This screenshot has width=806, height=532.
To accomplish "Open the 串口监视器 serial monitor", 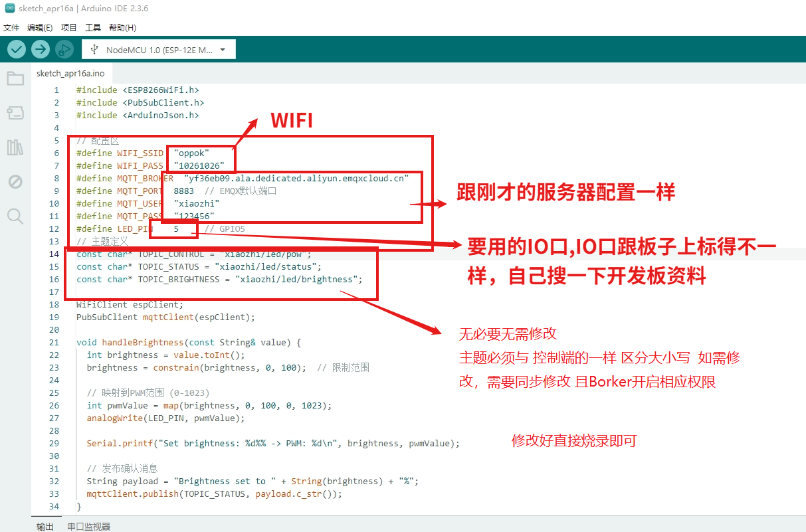I will [88, 526].
